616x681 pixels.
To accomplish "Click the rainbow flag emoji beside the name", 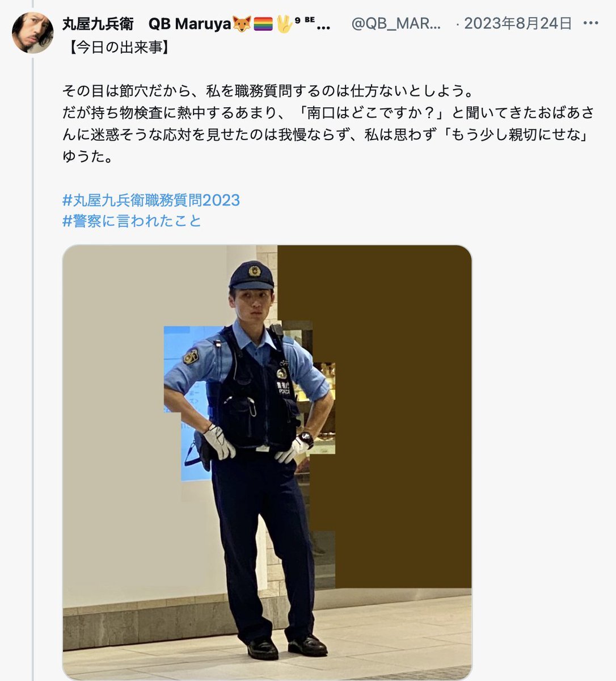I will [x=263, y=24].
